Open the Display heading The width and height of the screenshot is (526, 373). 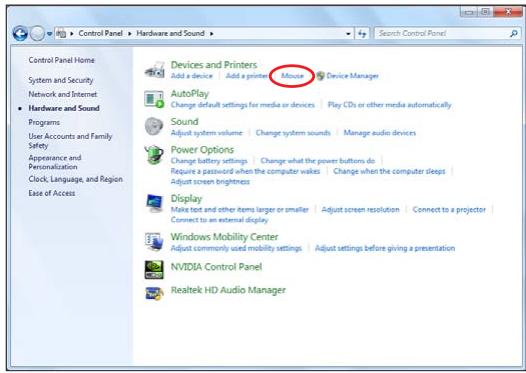click(x=186, y=199)
